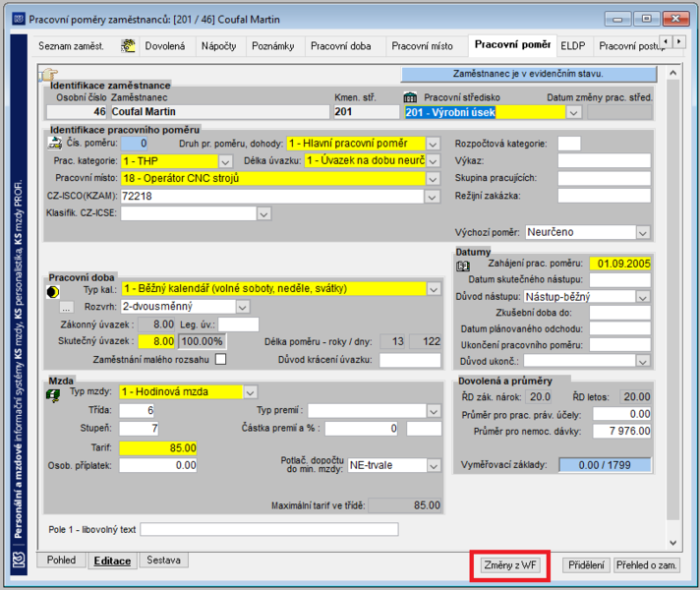Open the Prac. kategorie dropdown
The width and height of the screenshot is (700, 590).
point(225,161)
